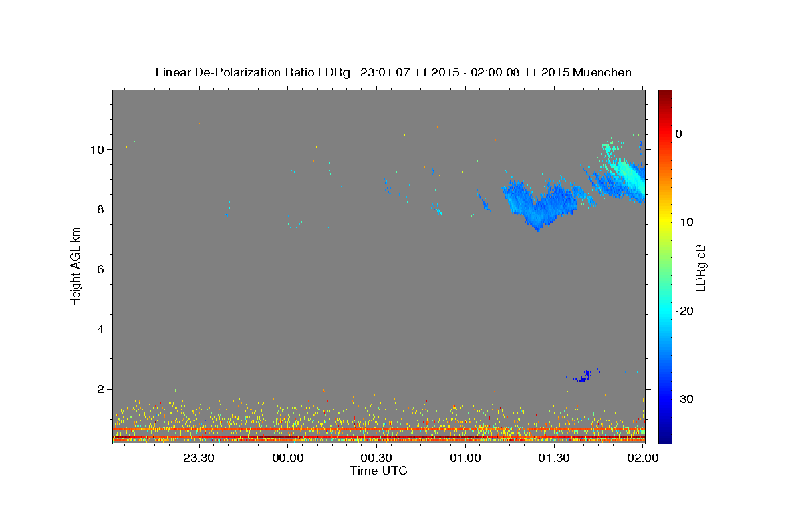Click the '02:00' time tick label
The image size is (798, 532).
coord(642,458)
